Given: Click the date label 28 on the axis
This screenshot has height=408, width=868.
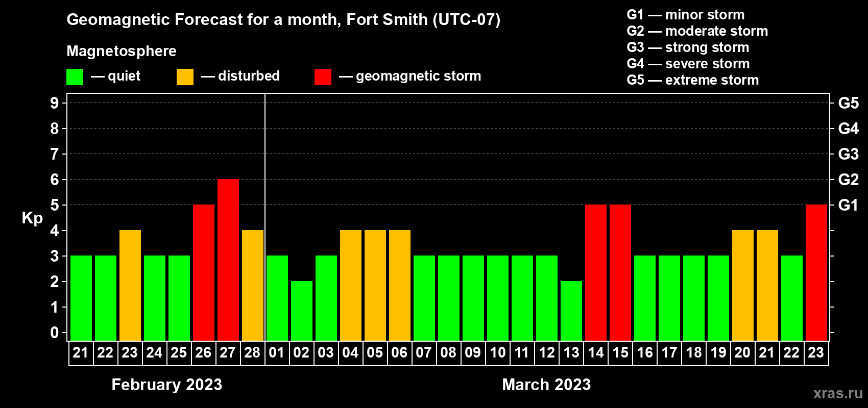Looking at the screenshot, I should pyautogui.click(x=252, y=353).
